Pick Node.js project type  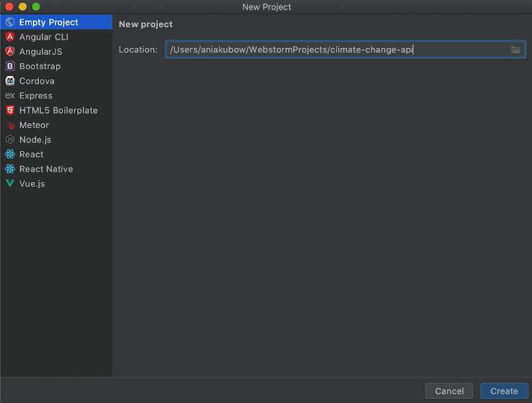coord(36,140)
